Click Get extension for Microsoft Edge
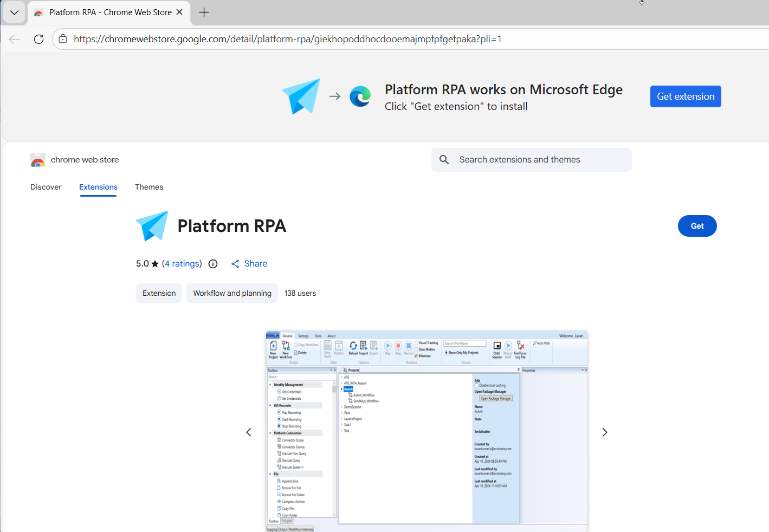 (x=686, y=96)
